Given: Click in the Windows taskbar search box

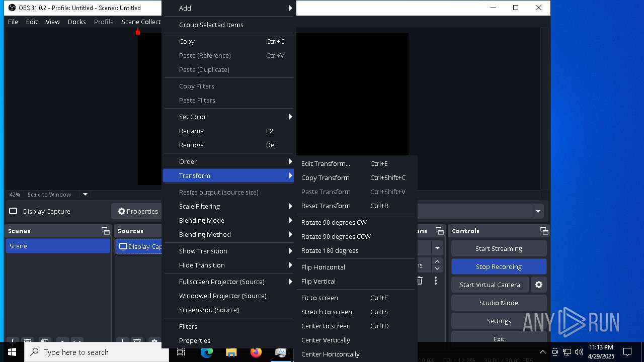Looking at the screenshot, I should click(97, 352).
